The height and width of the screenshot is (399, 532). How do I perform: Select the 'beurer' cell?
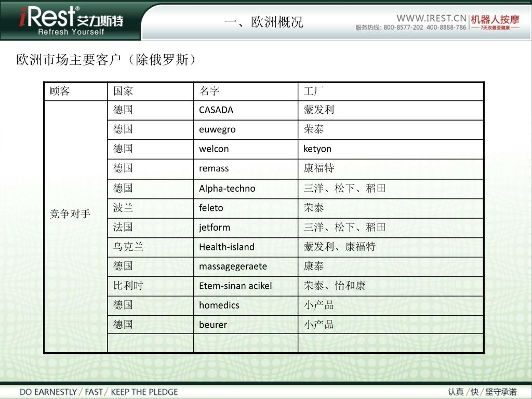(x=246, y=325)
